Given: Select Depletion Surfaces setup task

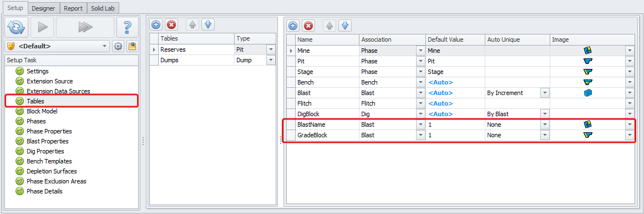Looking at the screenshot, I should pyautogui.click(x=52, y=171).
